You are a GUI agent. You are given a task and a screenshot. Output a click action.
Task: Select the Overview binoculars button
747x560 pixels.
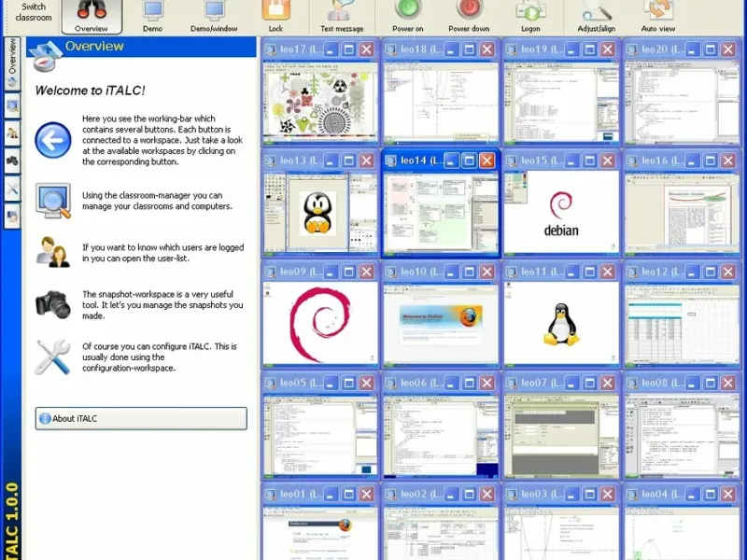(x=92, y=17)
